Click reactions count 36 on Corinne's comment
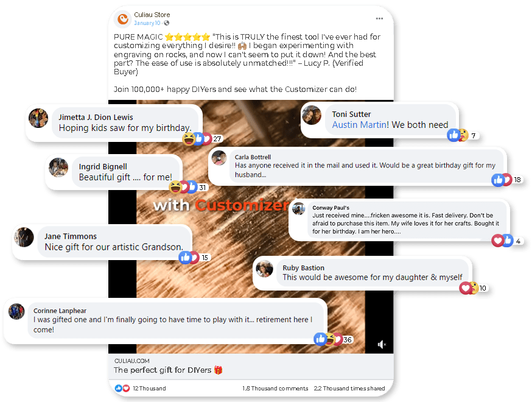Viewport: 532px width, 402px height. tap(348, 339)
